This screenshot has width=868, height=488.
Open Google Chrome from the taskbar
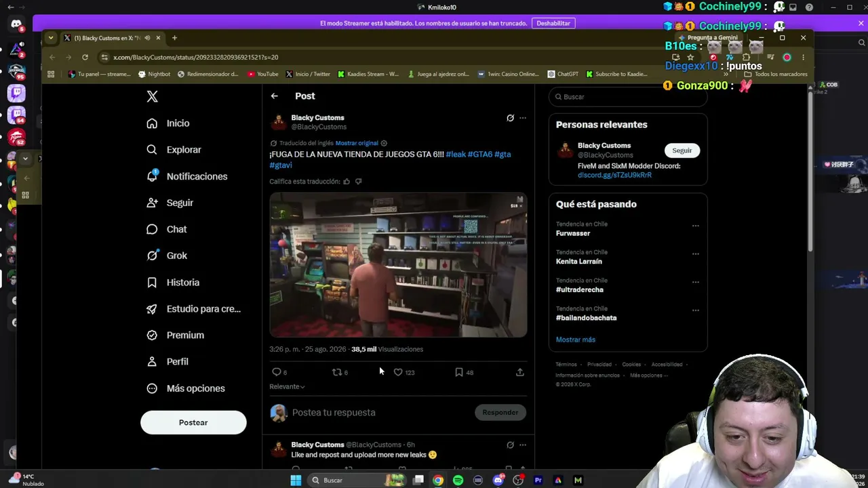438,480
